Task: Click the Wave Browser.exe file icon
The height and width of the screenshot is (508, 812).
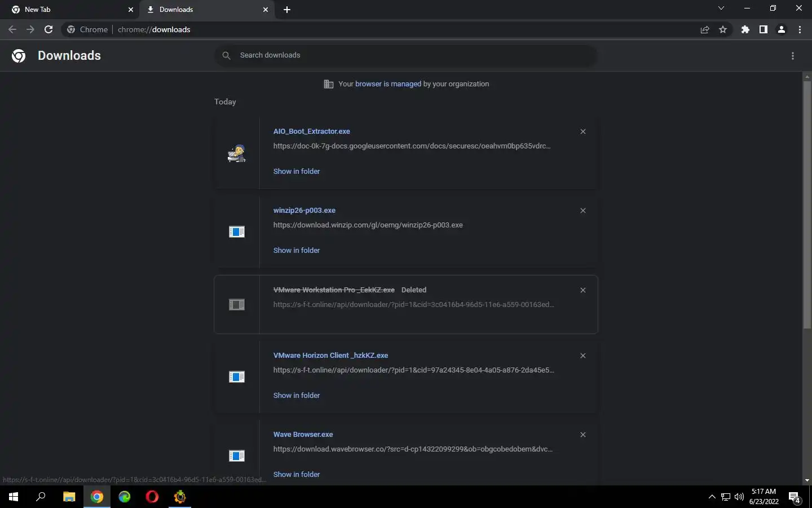Action: click(237, 456)
